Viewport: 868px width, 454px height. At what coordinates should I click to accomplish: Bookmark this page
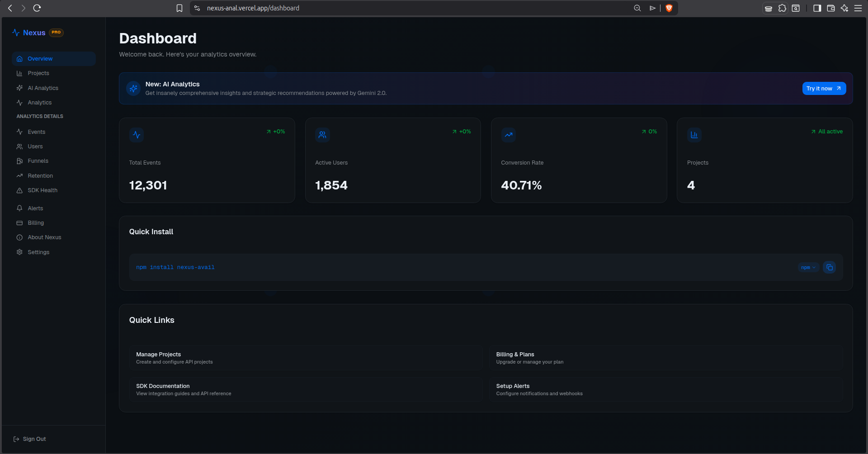(x=179, y=8)
